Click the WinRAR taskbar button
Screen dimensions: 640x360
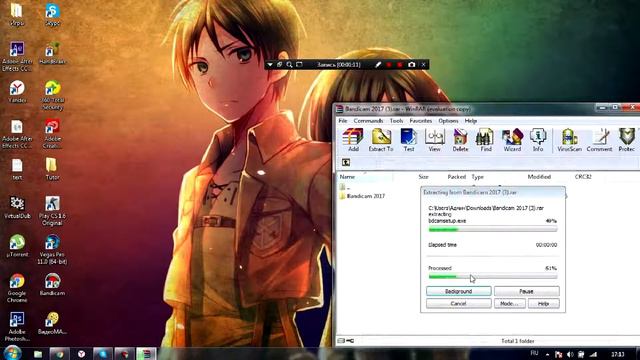146,353
